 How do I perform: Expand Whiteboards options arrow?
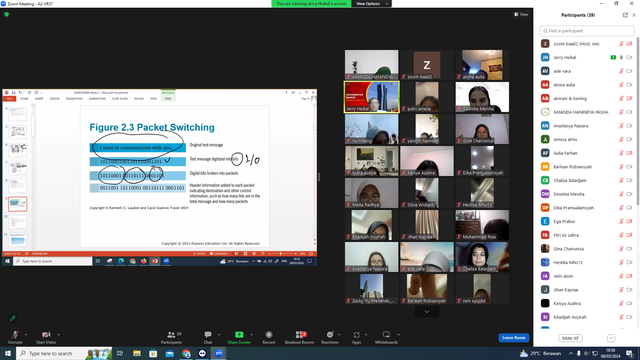click(x=398, y=335)
